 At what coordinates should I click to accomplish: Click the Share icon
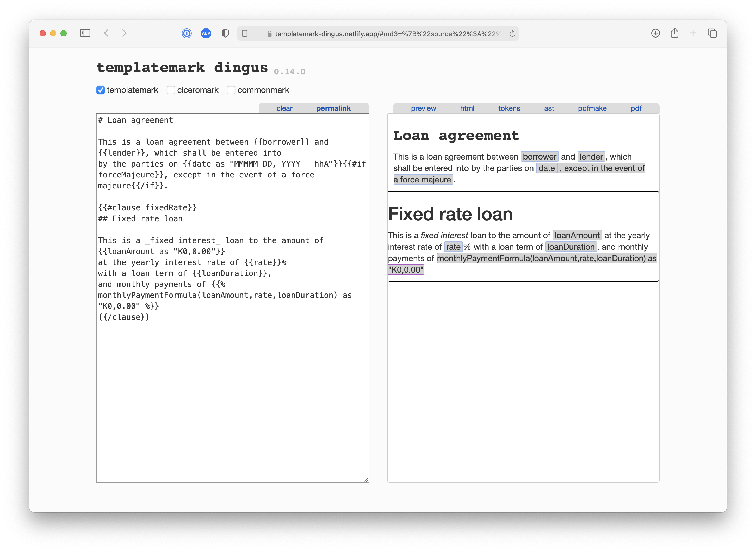point(674,33)
